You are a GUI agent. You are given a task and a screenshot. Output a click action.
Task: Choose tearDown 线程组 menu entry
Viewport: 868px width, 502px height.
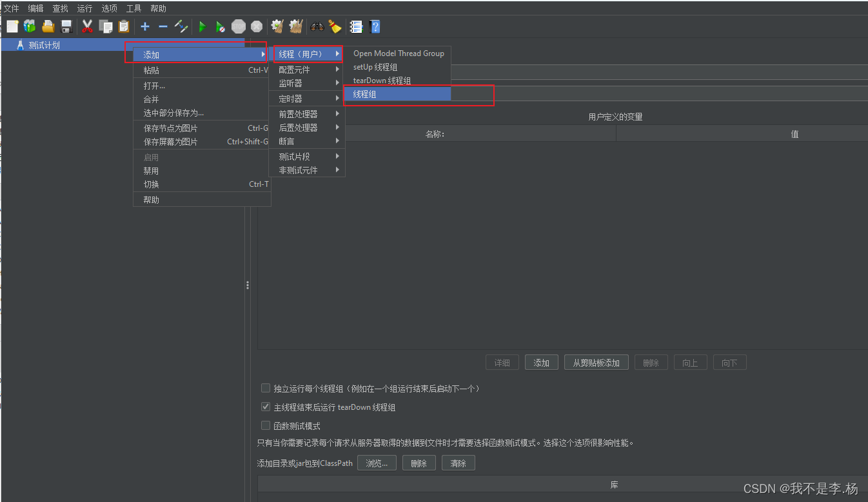click(x=397, y=81)
